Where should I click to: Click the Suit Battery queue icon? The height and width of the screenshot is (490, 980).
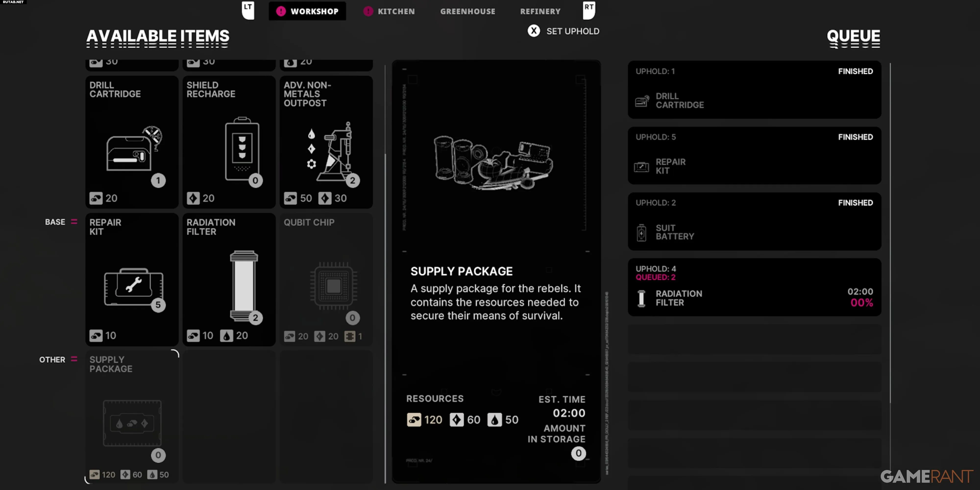point(641,233)
